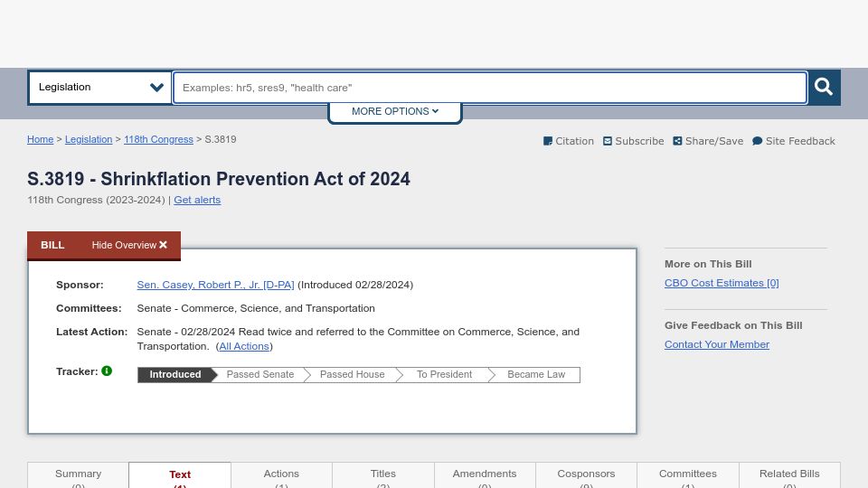
Task: Switch to the Actions tab
Action: (x=281, y=475)
